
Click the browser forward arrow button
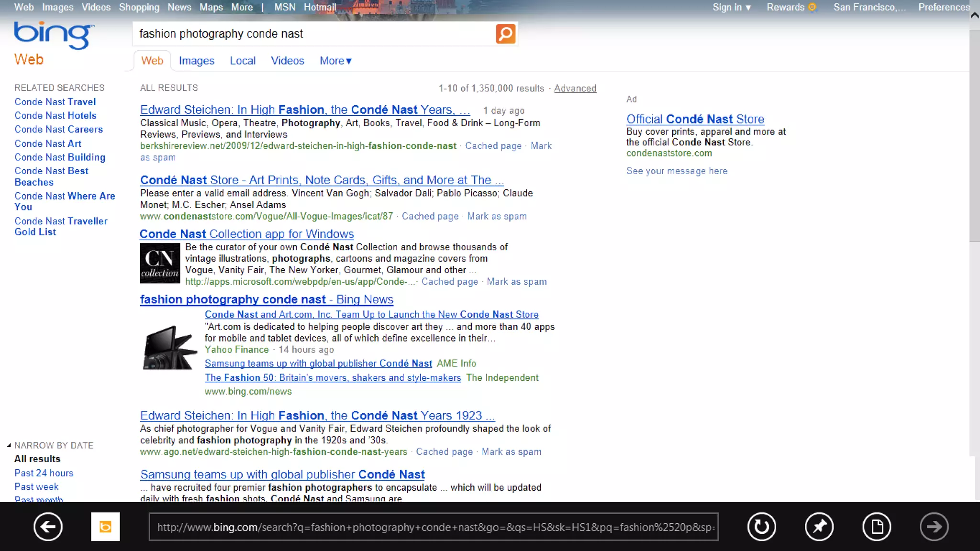click(934, 527)
